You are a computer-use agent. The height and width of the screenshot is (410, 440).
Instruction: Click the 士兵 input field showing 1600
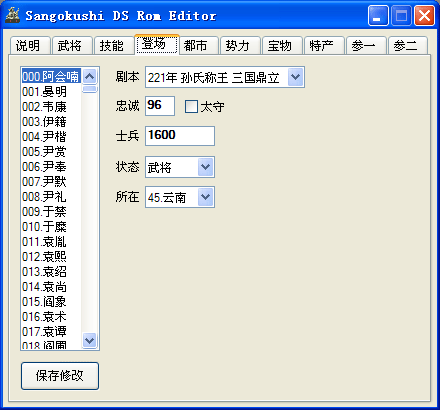click(180, 136)
